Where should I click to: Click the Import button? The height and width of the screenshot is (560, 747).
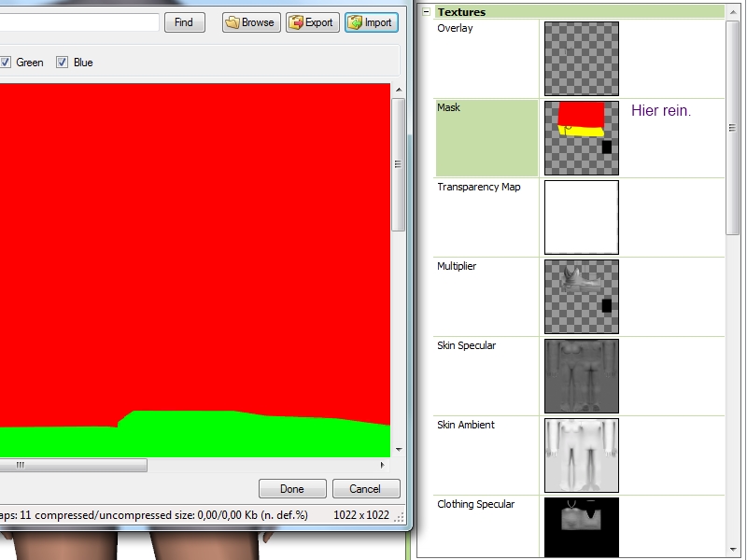pyautogui.click(x=371, y=22)
